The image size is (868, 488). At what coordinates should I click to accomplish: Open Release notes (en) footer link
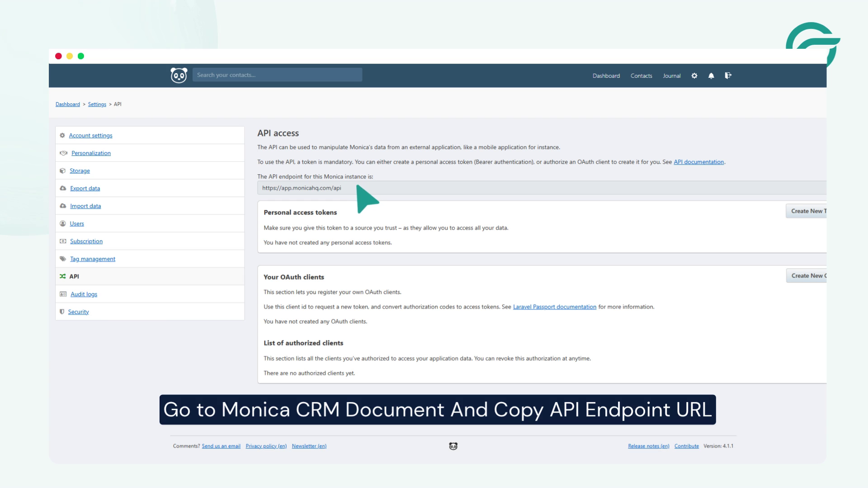click(x=648, y=446)
